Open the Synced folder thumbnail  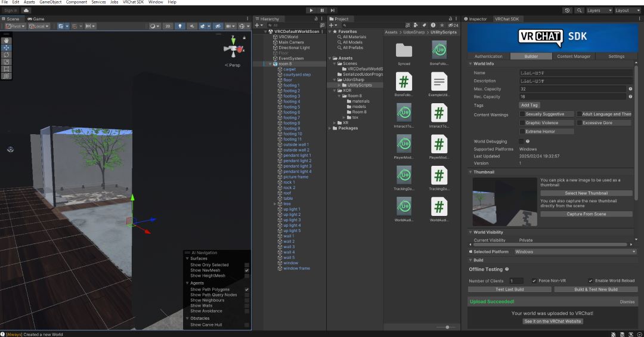point(404,51)
